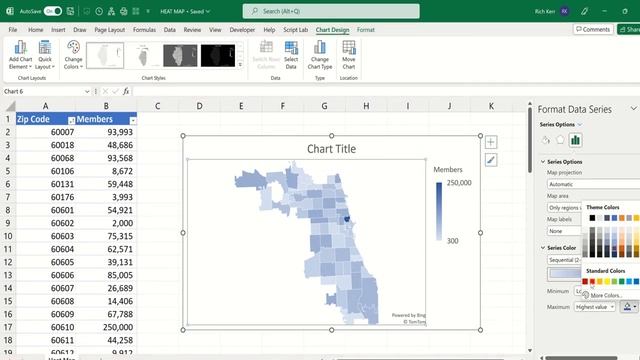Open the Series Options dropdown arrow at the pane top

tap(580, 124)
